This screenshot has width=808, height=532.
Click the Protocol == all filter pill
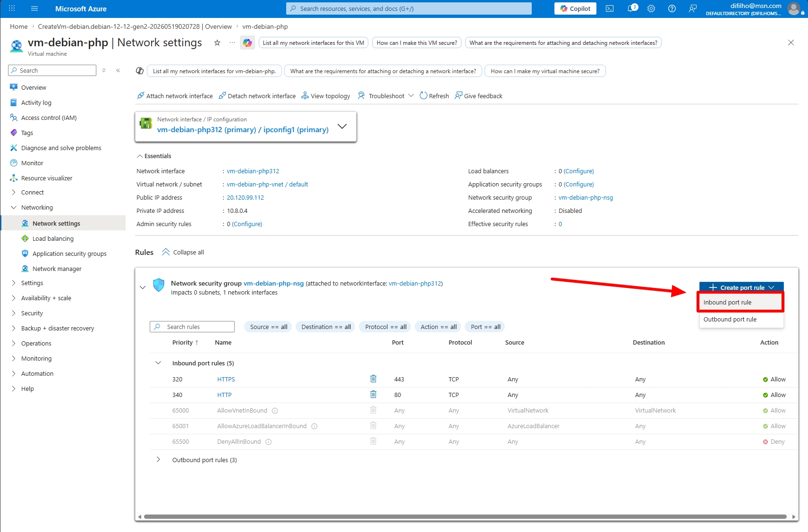coord(386,327)
